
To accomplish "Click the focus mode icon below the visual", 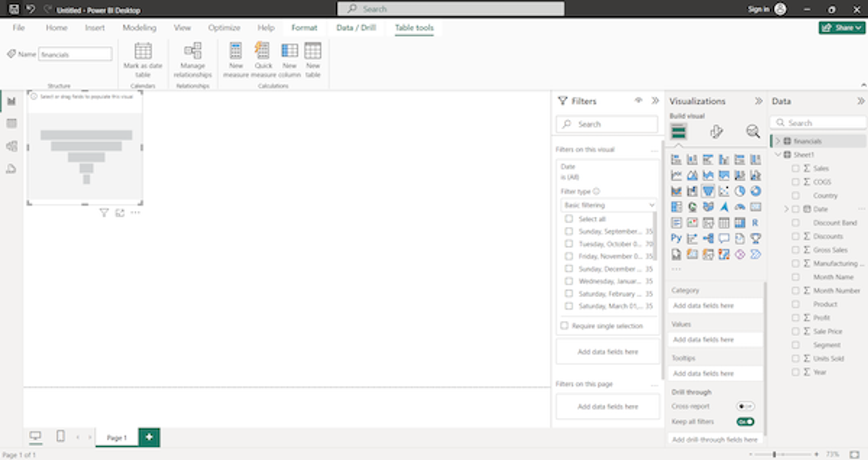I will click(120, 213).
